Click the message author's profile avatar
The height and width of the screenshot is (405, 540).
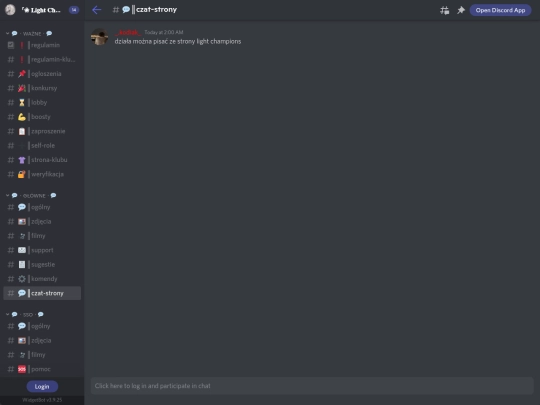pyautogui.click(x=100, y=37)
